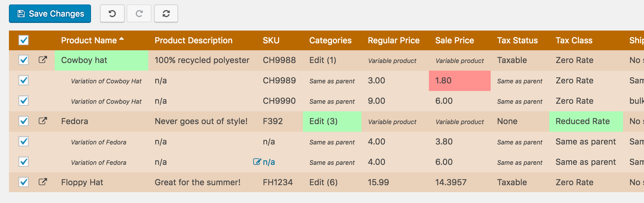Uncheck the Floppy Hat row checkbox

point(24,182)
